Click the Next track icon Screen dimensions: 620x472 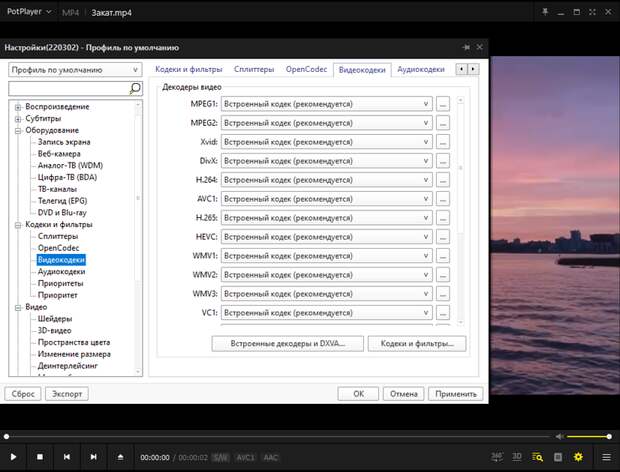(93, 457)
